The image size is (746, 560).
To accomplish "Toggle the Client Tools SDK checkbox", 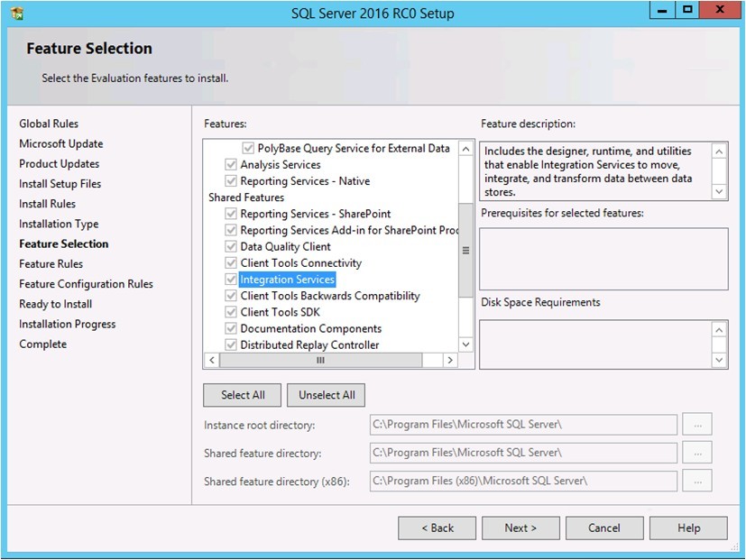I will (231, 312).
